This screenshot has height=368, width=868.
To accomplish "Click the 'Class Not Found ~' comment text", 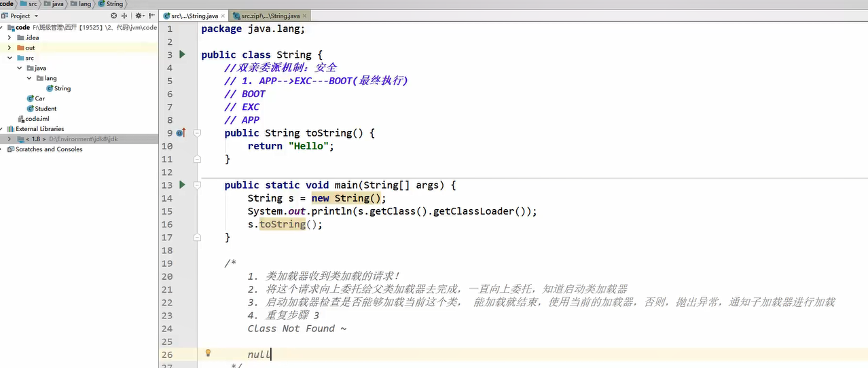I will (297, 329).
